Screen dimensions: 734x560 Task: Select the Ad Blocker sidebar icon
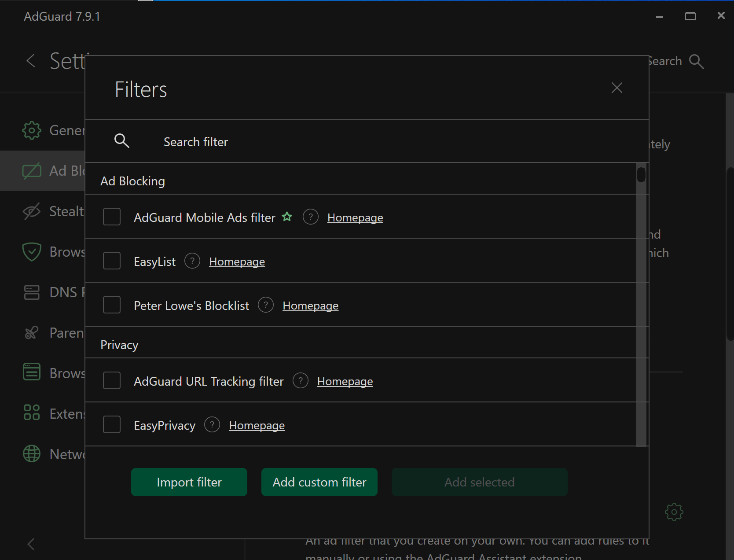coord(32,171)
